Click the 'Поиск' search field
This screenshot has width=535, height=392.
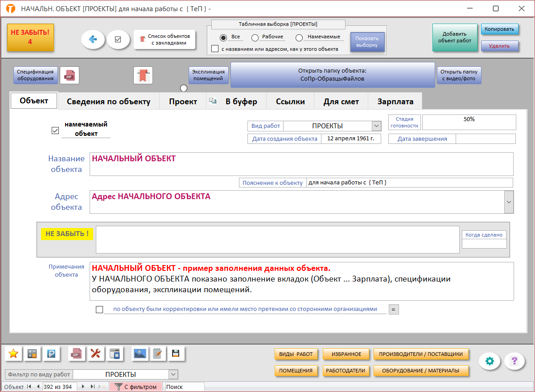(x=185, y=387)
